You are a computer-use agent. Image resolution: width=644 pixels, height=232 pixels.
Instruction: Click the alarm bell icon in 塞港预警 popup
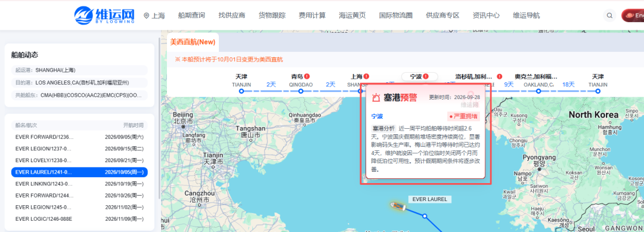pyautogui.click(x=376, y=97)
